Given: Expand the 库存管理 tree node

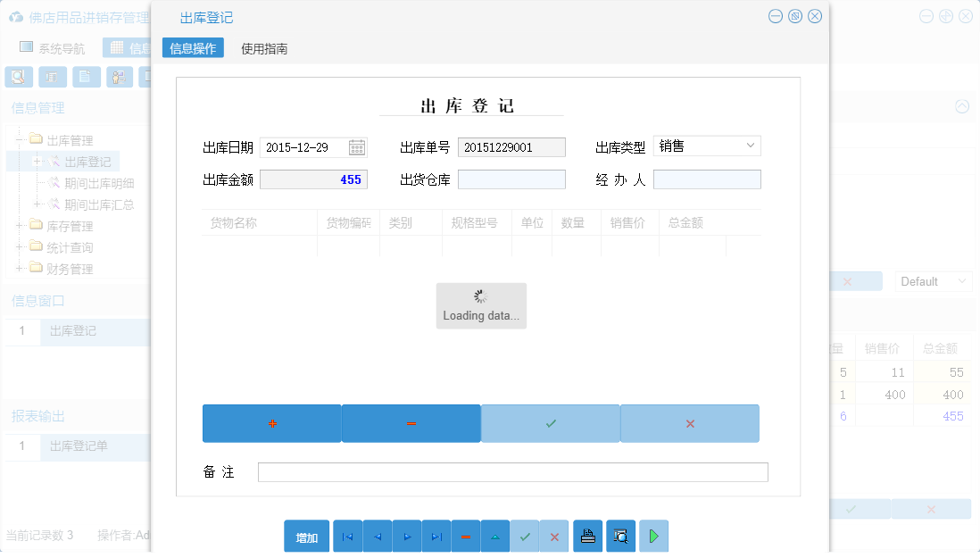Looking at the screenshot, I should coord(19,226).
